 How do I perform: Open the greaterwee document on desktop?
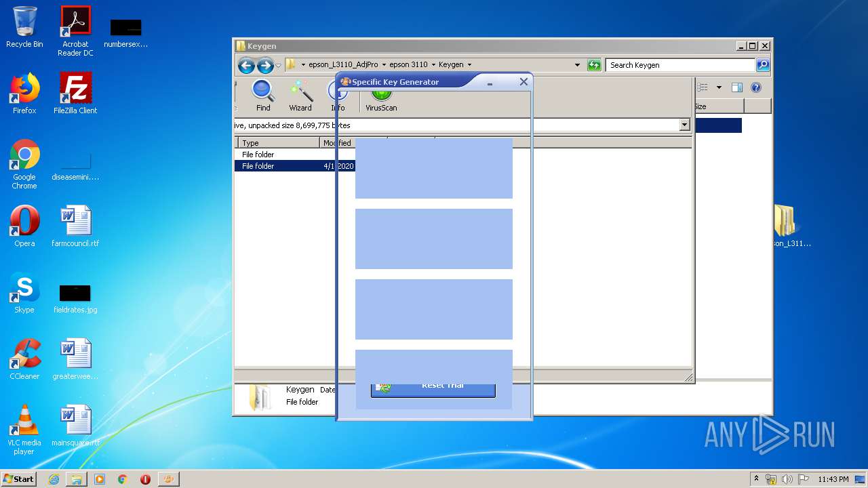coord(75,359)
